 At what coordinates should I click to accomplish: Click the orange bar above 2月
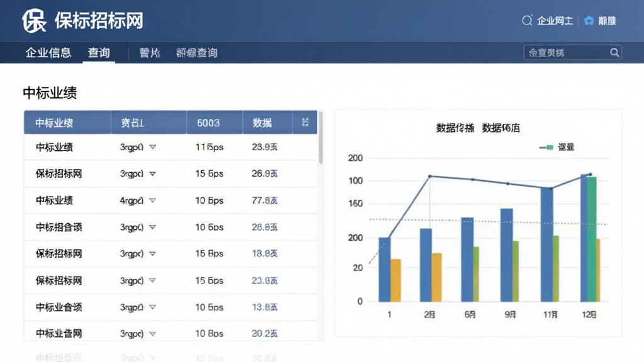click(436, 277)
